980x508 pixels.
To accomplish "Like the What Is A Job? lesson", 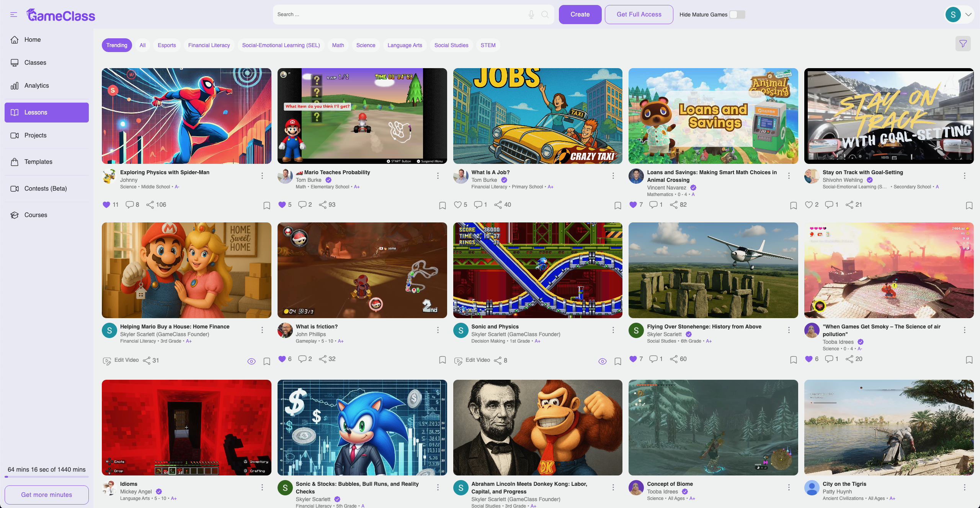I will coord(457,205).
